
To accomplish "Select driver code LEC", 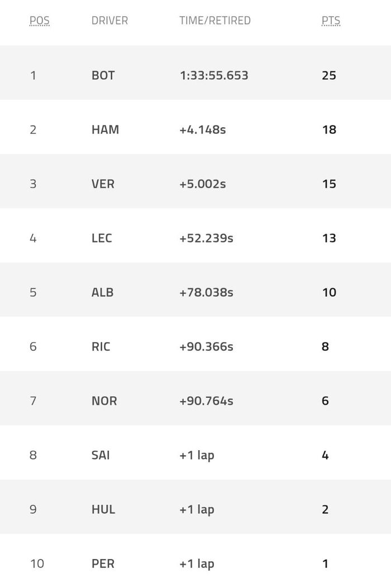I will click(x=102, y=238).
